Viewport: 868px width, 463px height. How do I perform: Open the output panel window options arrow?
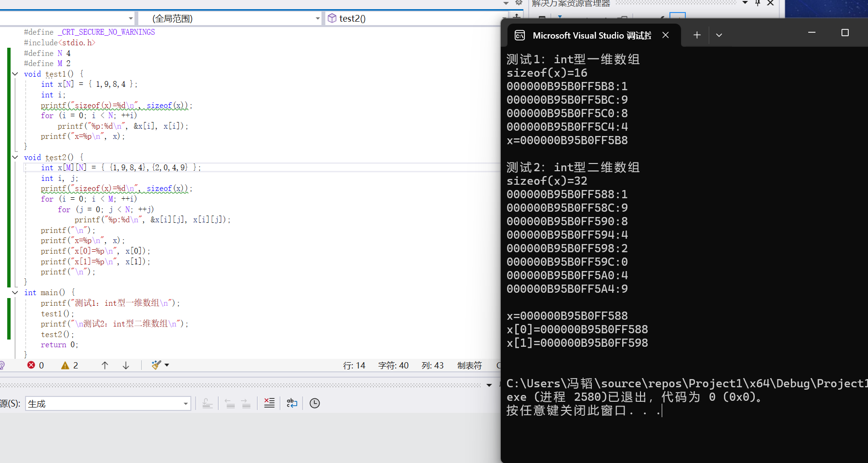coord(489,385)
